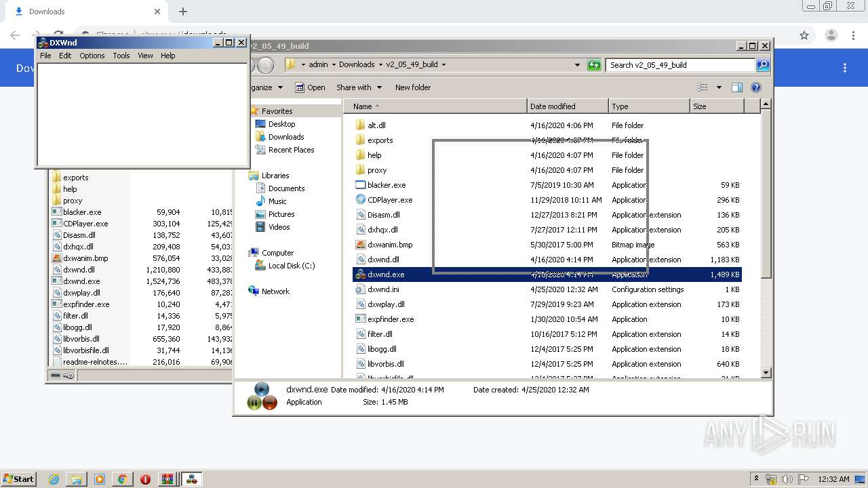Viewport: 868px width, 488px height.
Task: Click the Search v2_05_49_build input field
Action: pyautogui.click(x=680, y=65)
